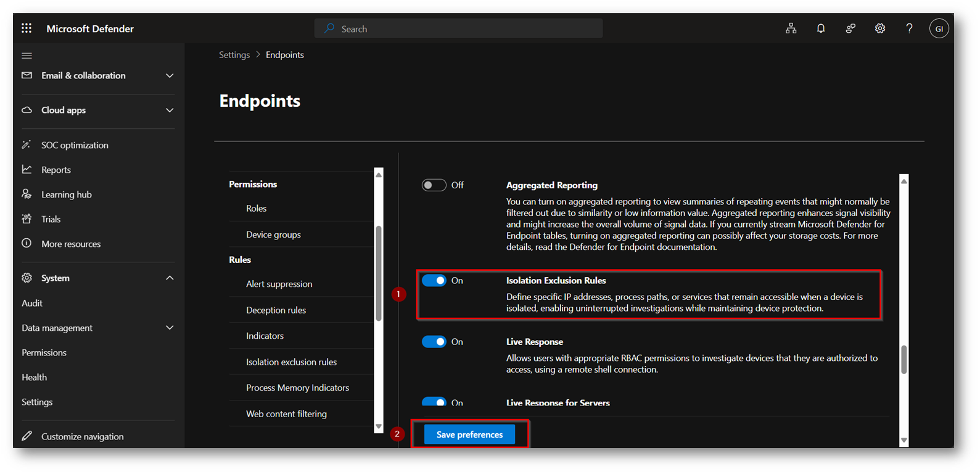980x474 pixels.
Task: Click the Endpoints breadcrumb
Action: [285, 55]
